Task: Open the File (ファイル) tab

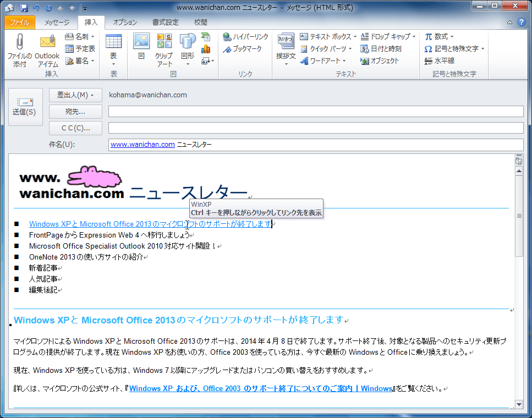Action: pyautogui.click(x=20, y=23)
